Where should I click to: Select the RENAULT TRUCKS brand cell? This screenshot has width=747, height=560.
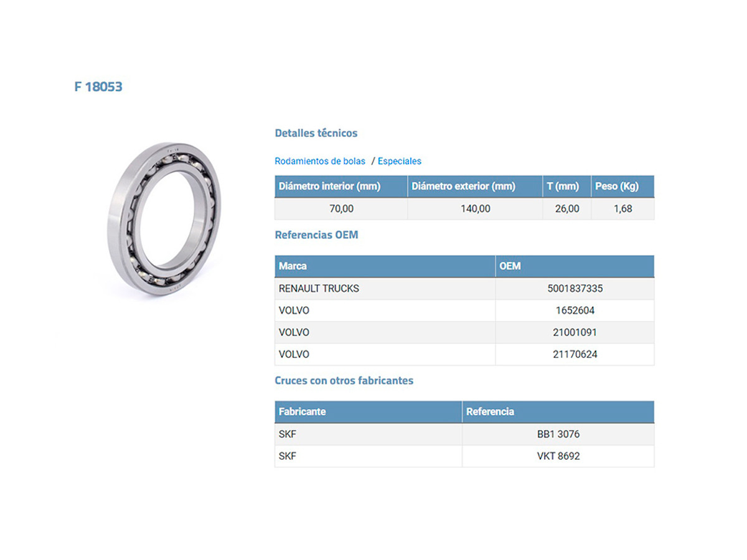pos(319,289)
